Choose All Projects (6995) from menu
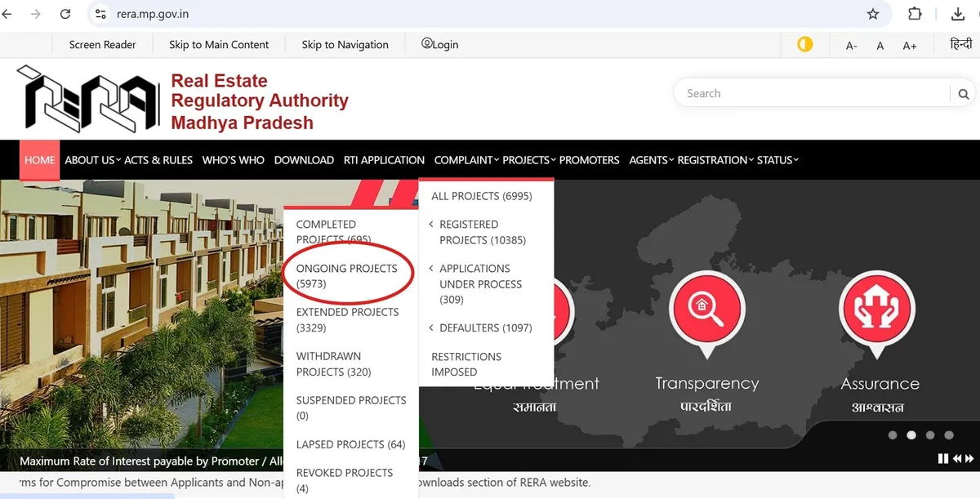This screenshot has height=499, width=980. coord(481,196)
